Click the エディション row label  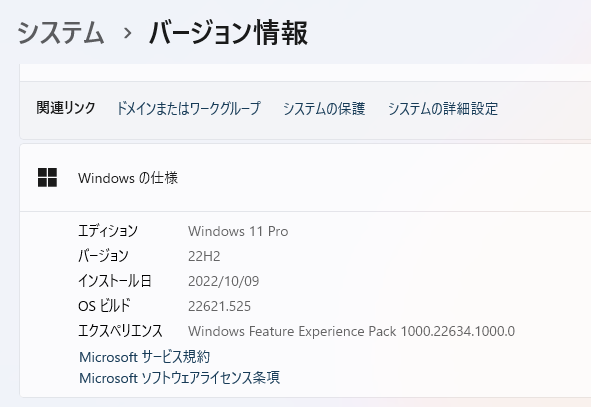coord(108,231)
